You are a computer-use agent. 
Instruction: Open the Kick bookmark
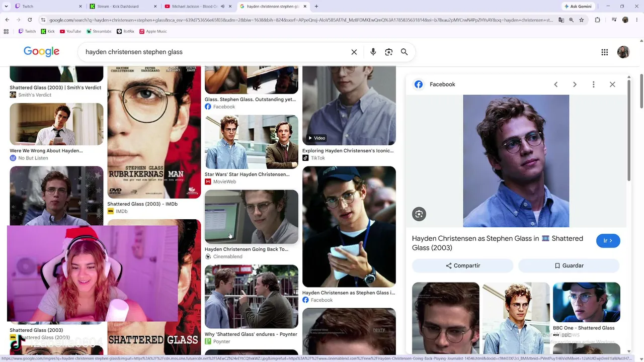[48, 31]
